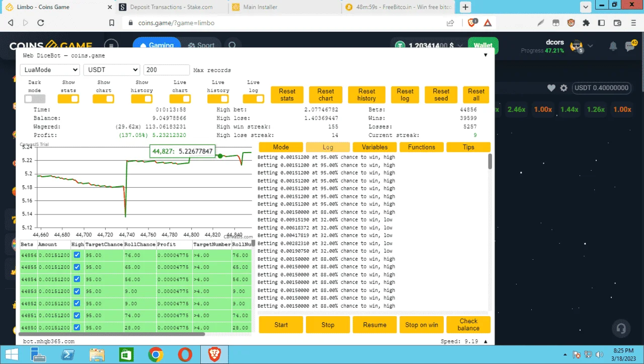Click the Windows Start button
The height and width of the screenshot is (364, 644).
[x=11, y=355]
